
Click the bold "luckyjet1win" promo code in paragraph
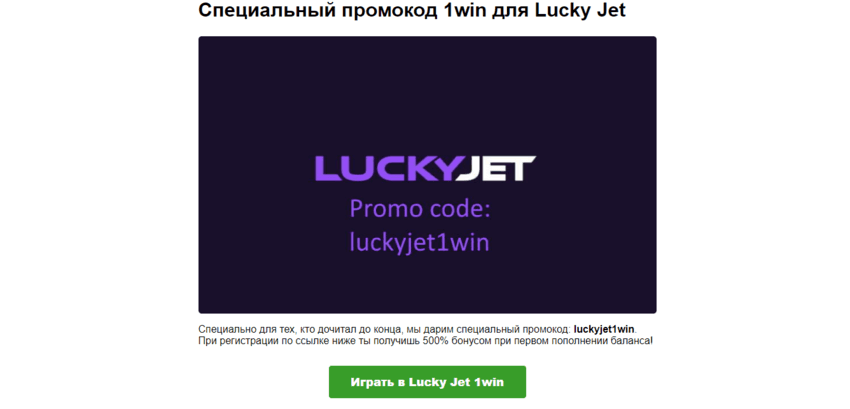click(603, 329)
